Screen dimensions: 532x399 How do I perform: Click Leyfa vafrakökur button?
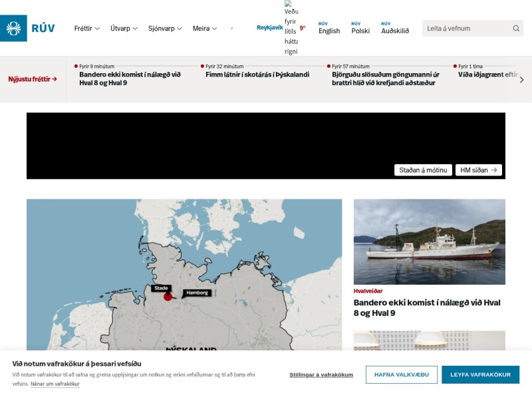click(480, 374)
